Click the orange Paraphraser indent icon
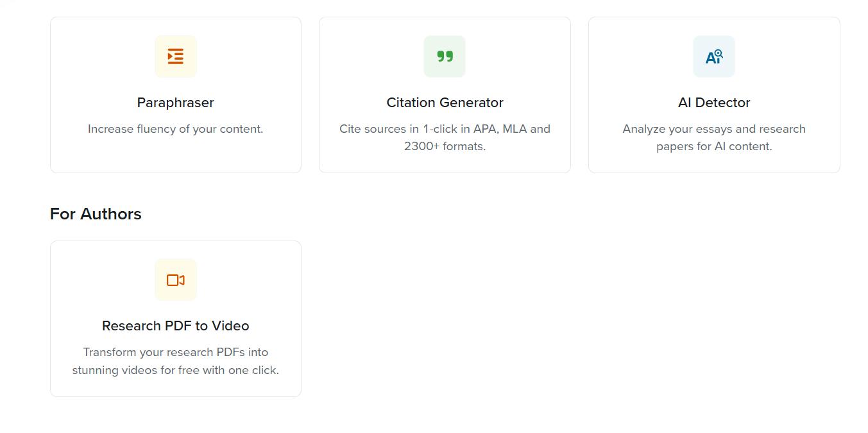 pyautogui.click(x=175, y=56)
